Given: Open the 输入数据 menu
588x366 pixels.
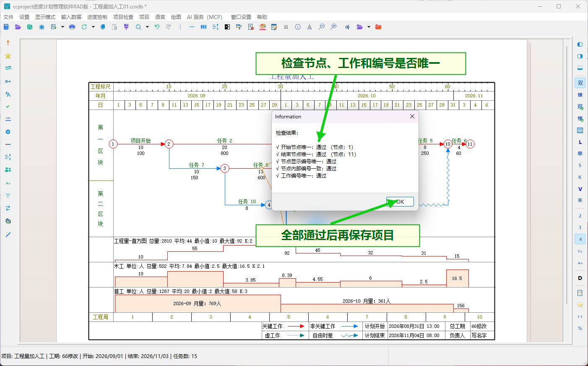Looking at the screenshot, I should 71,17.
